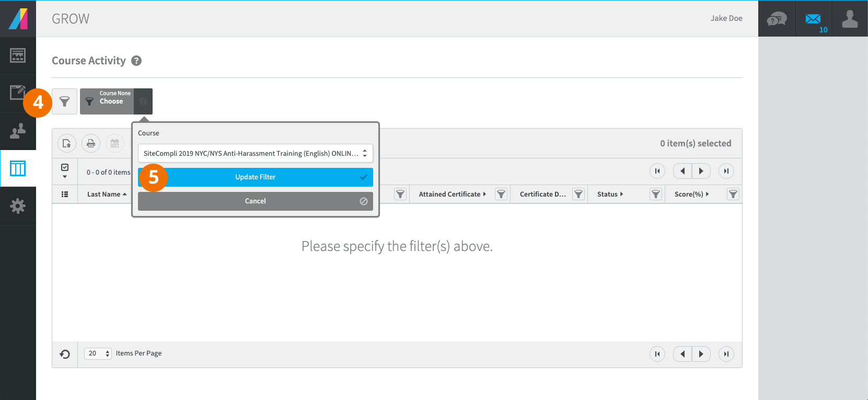
Task: Open the user profile icon
Action: [850, 19]
